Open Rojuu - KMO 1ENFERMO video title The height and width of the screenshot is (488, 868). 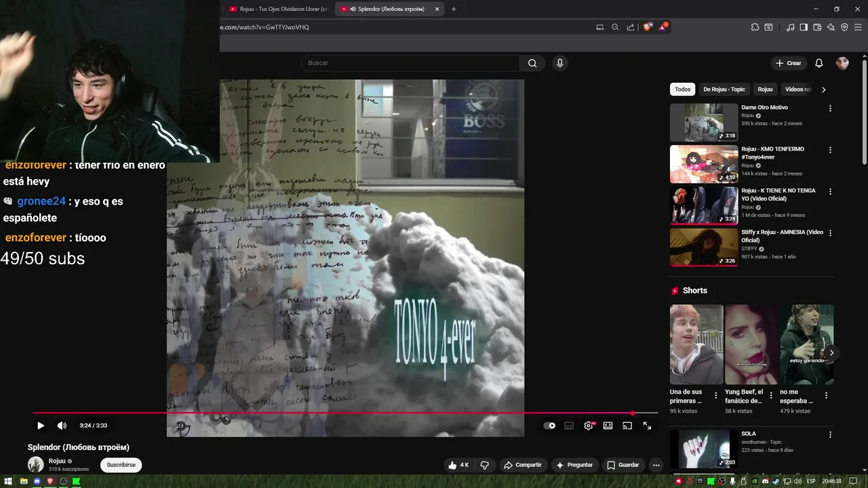click(x=772, y=153)
